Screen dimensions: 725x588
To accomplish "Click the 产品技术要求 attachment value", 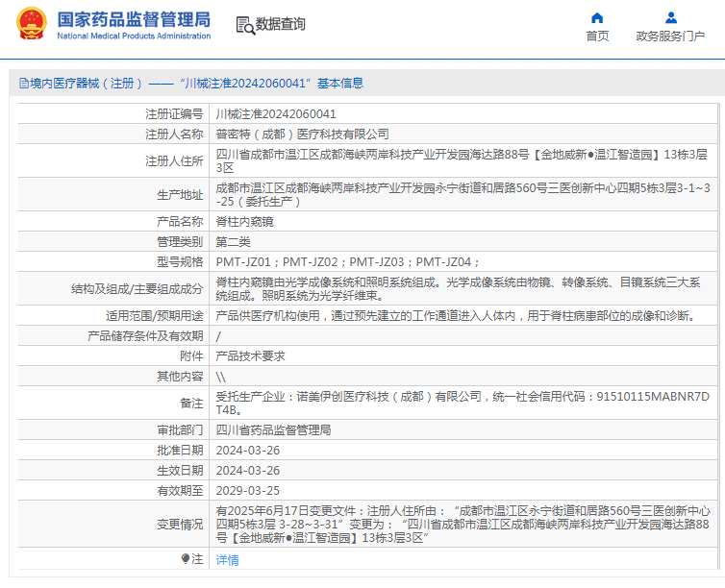I will tap(250, 355).
